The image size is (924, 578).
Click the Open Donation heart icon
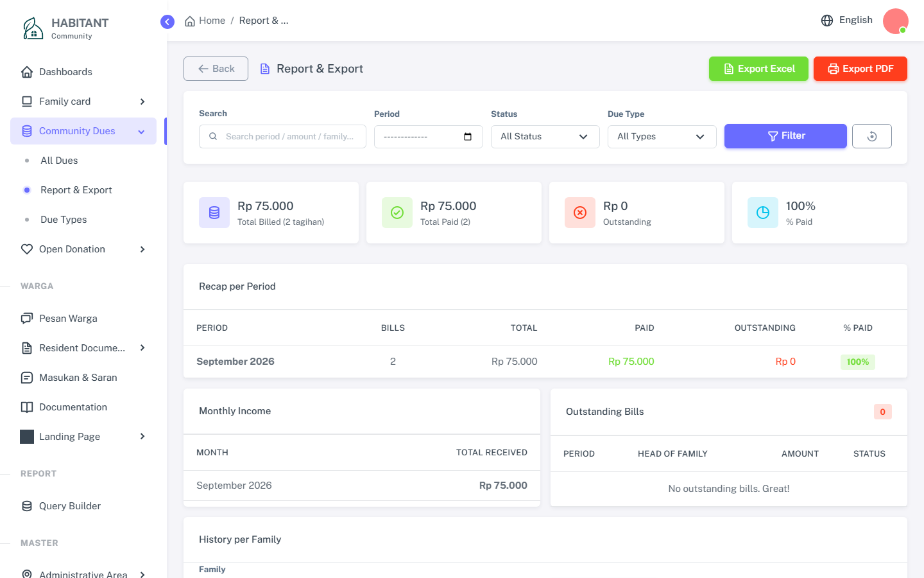pyautogui.click(x=27, y=249)
